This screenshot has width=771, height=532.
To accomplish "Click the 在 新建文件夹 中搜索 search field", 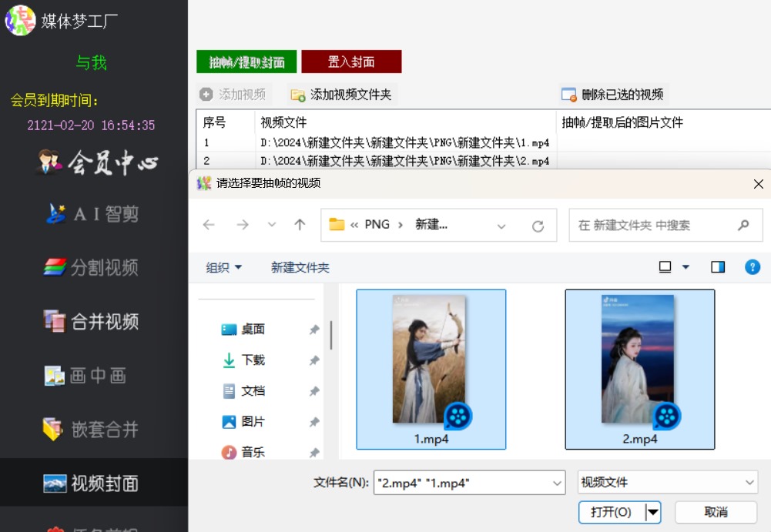I will pos(665,225).
